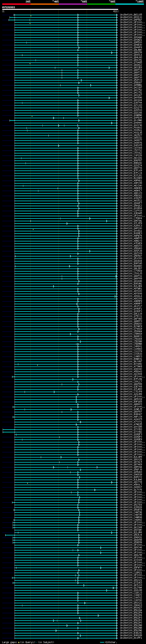Open hit UniRef100_Q5ZF03
Viewport: 146px width, 644px height.
(x=131, y=80)
